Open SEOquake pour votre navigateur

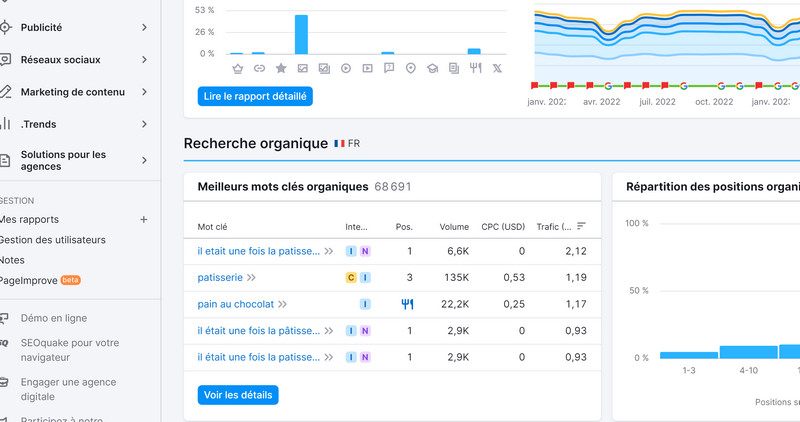70,350
